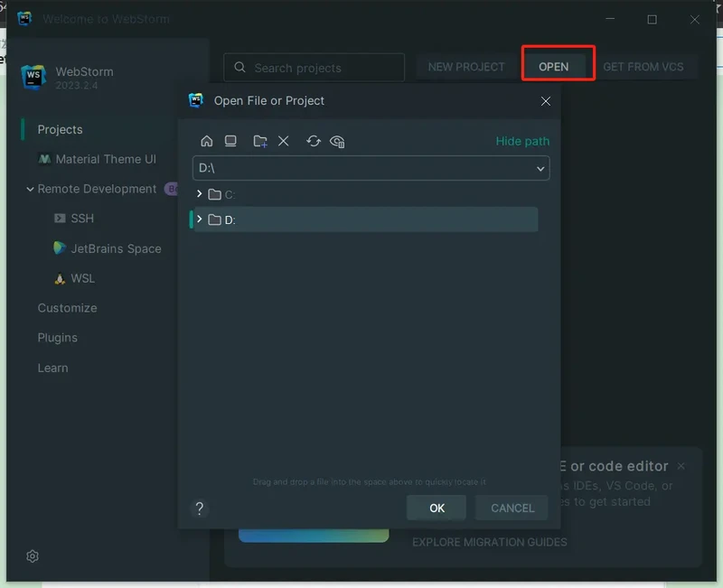Viewport: 723px width, 588px height.
Task: Click the path text field showing D:\
Action: tap(361, 169)
